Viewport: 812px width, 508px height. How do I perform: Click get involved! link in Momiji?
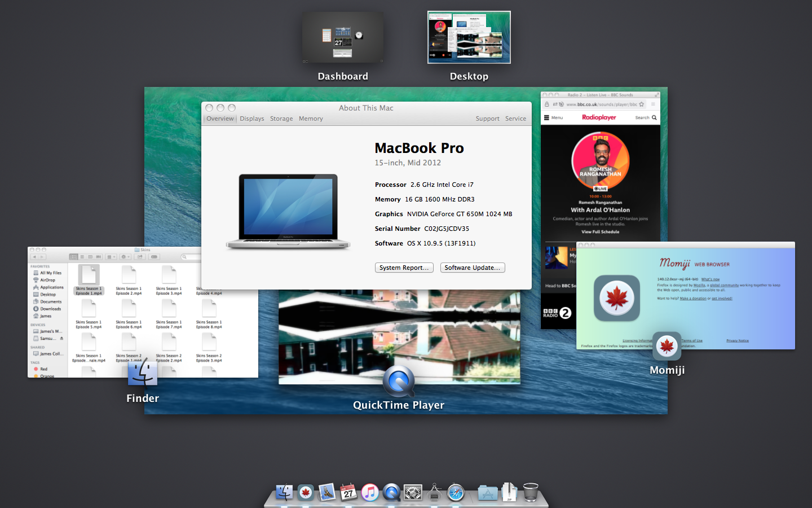click(722, 299)
